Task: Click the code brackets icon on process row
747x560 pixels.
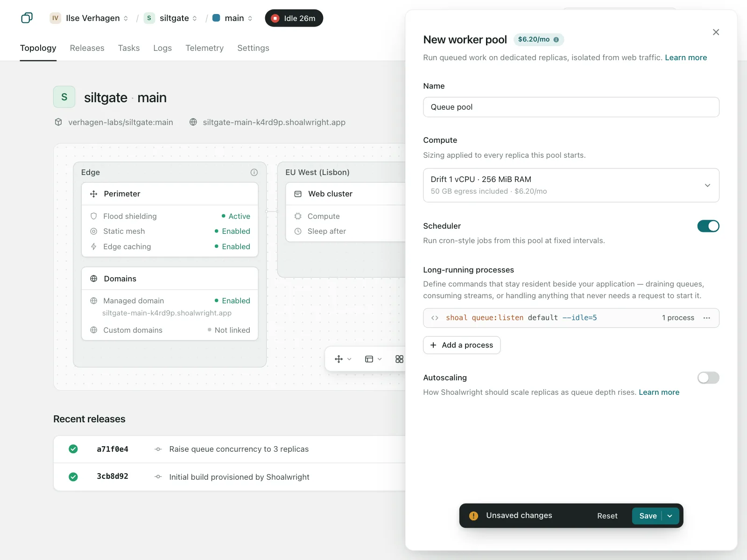Action: 435,318
